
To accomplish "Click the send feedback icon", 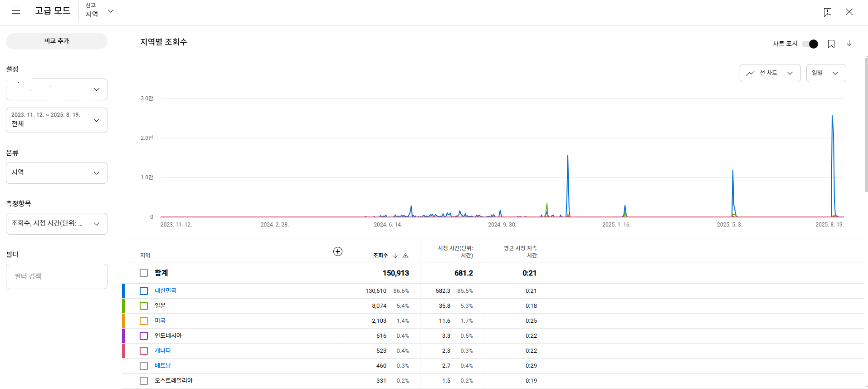I will 827,12.
